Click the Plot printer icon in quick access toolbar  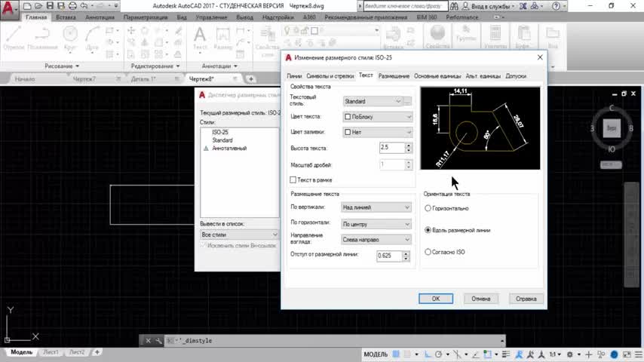coord(72,6)
